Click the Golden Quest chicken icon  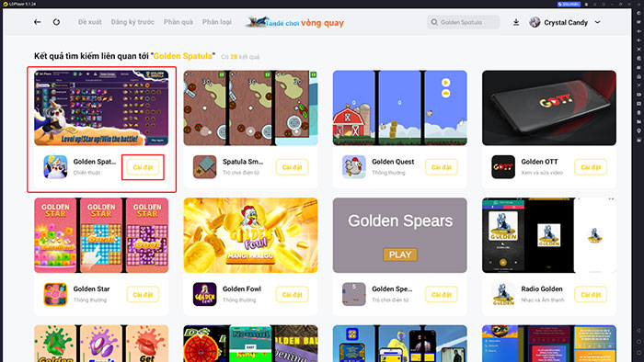354,167
